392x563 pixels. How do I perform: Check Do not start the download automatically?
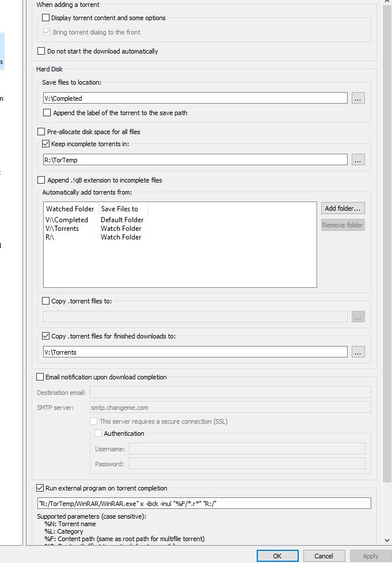pos(41,51)
